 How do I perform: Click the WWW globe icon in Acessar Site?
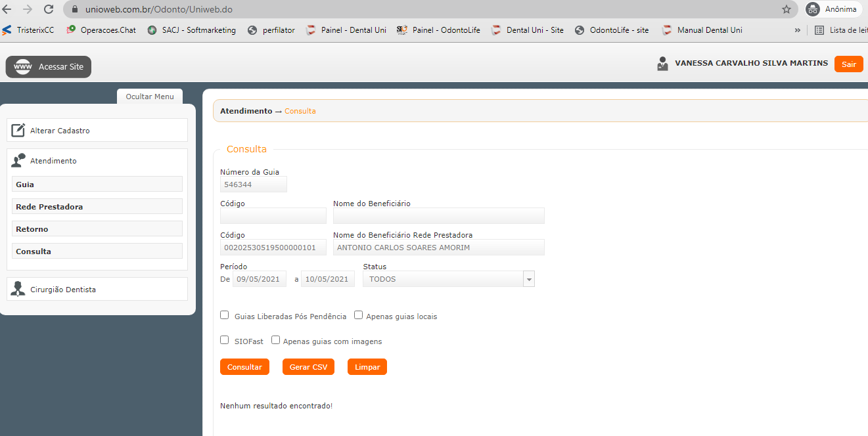point(23,67)
